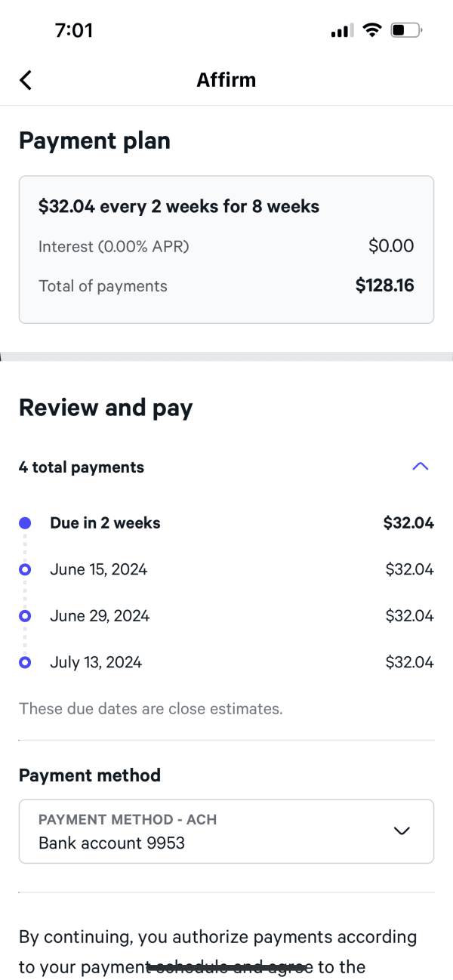Tap the cellular signal status icon

342,31
